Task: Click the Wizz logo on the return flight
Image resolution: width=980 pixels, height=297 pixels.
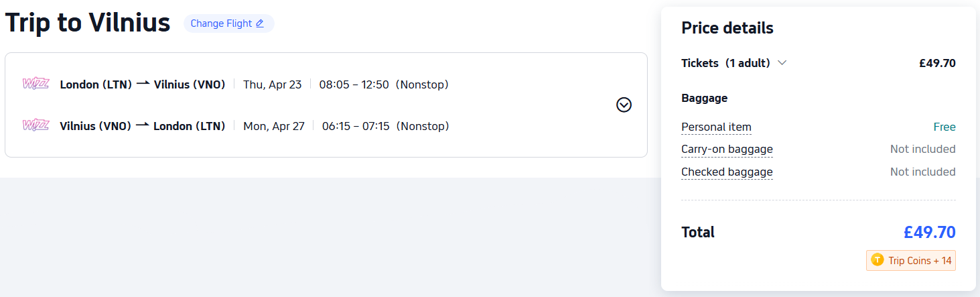Action: point(36,125)
